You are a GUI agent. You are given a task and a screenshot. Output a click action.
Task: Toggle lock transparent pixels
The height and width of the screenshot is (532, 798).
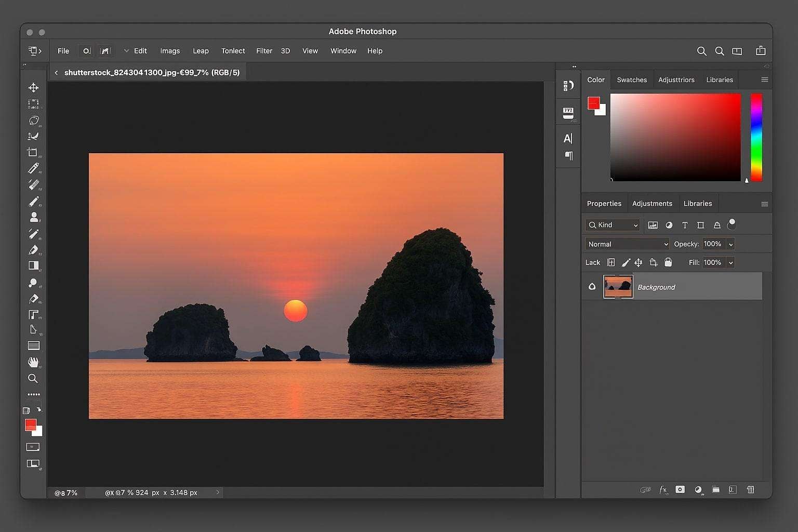611,262
